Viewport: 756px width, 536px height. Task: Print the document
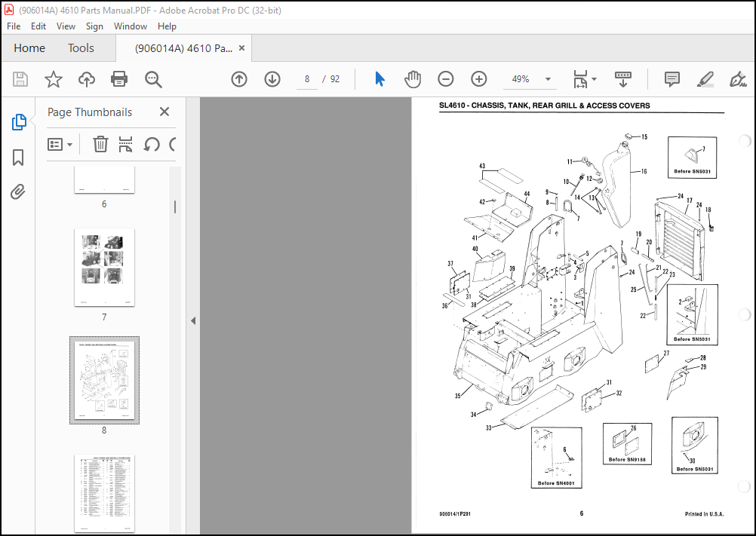119,79
